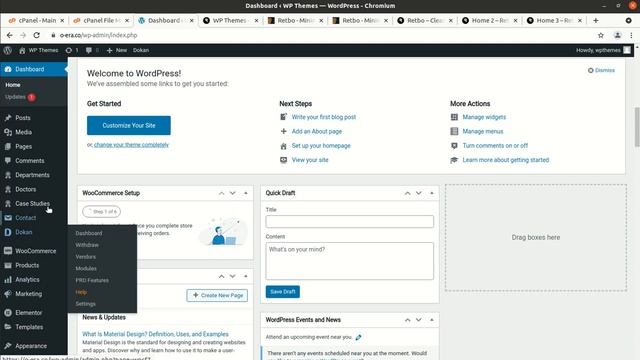640x360 pixels.
Task: Click Write your first blog post
Action: coord(324,117)
